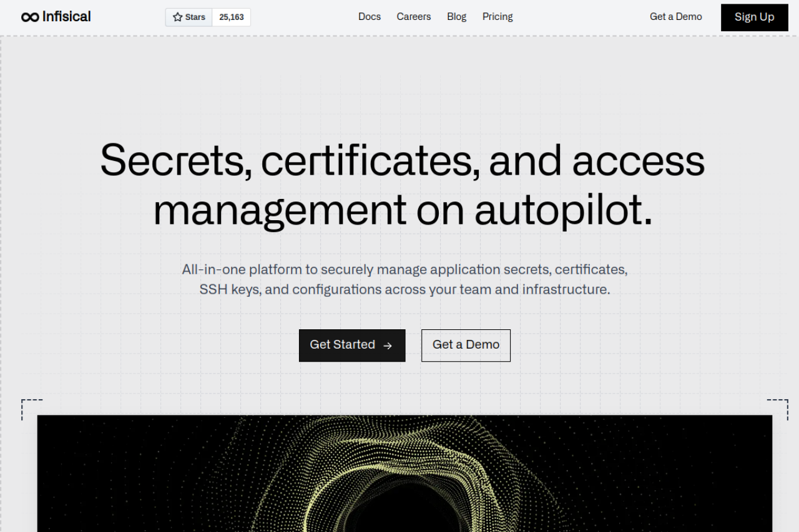Image resolution: width=799 pixels, height=532 pixels.
Task: Click the line "SSH keys, and configurations across"
Action: (x=404, y=289)
